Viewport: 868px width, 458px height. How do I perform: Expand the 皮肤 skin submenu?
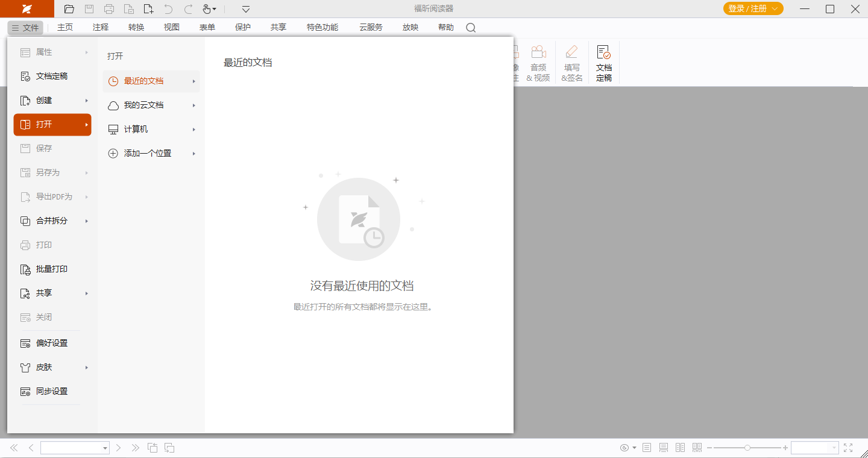pyautogui.click(x=52, y=368)
